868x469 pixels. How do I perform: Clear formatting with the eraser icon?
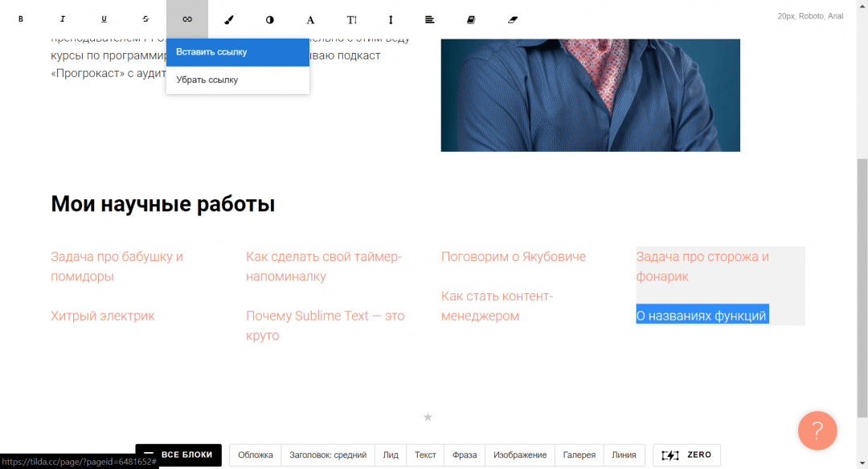coord(514,19)
